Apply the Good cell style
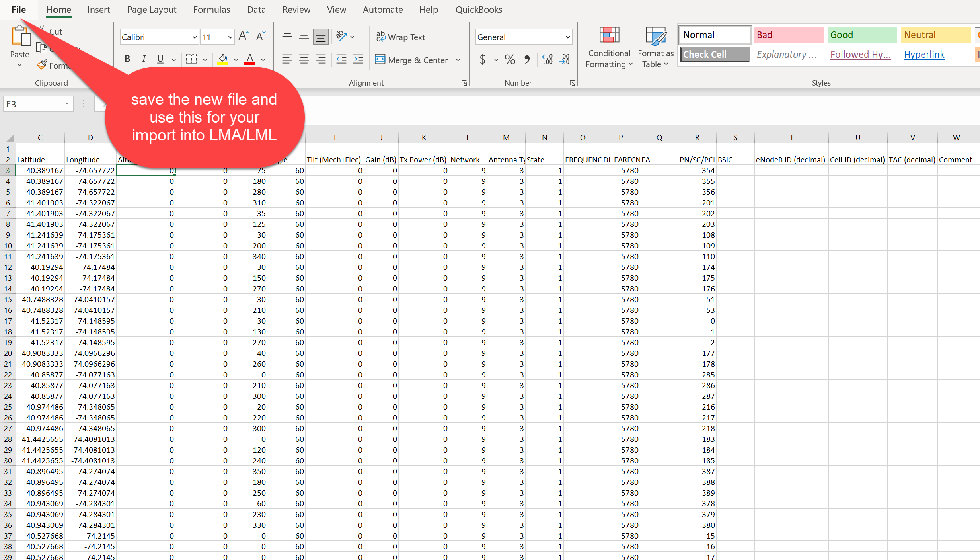The image size is (980, 560). pyautogui.click(x=862, y=35)
